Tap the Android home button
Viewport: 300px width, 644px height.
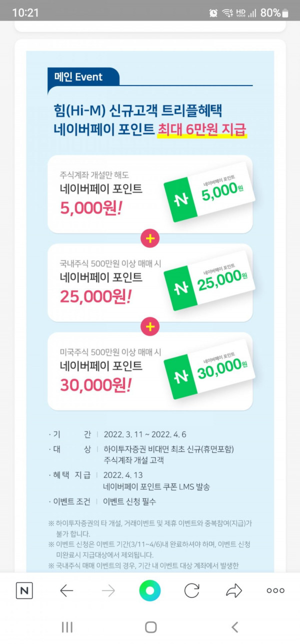[150, 627]
